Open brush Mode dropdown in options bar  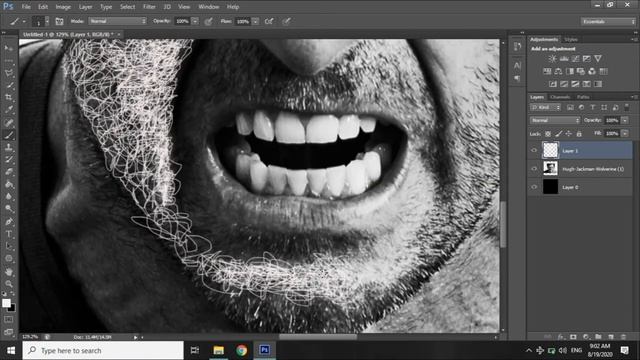(x=118, y=21)
